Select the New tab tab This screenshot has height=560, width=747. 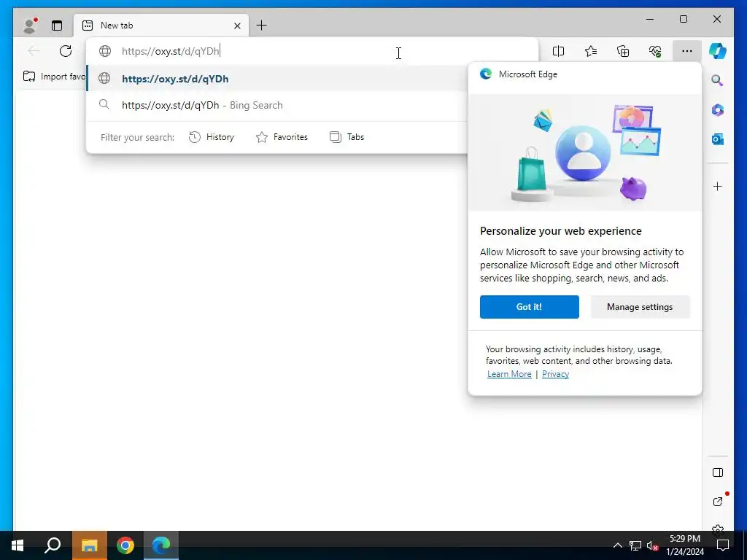(x=161, y=26)
